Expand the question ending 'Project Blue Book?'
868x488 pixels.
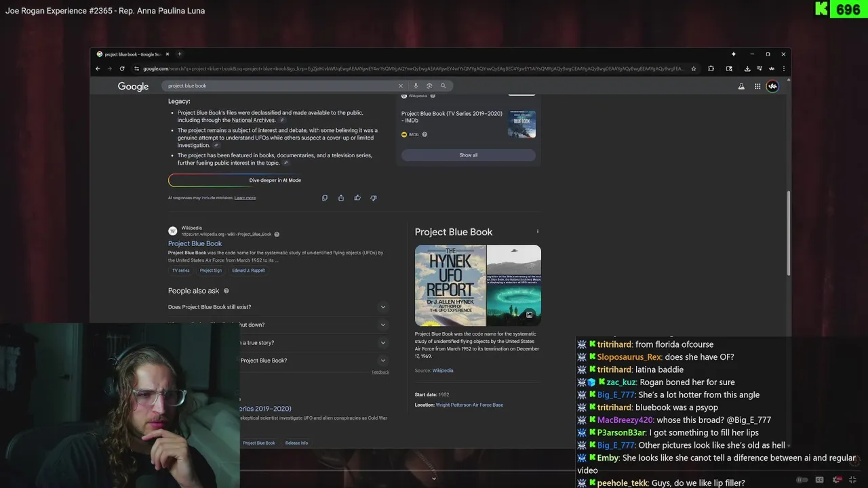click(x=383, y=361)
